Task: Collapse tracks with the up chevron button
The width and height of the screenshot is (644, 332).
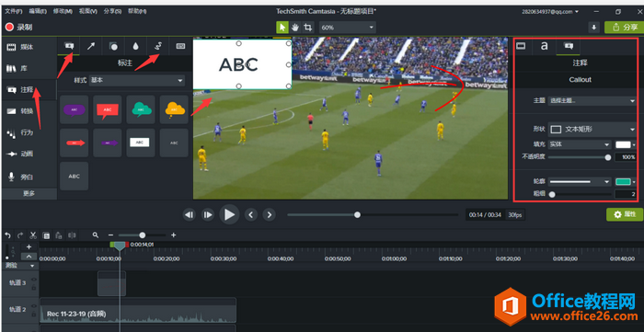Action: [x=29, y=257]
